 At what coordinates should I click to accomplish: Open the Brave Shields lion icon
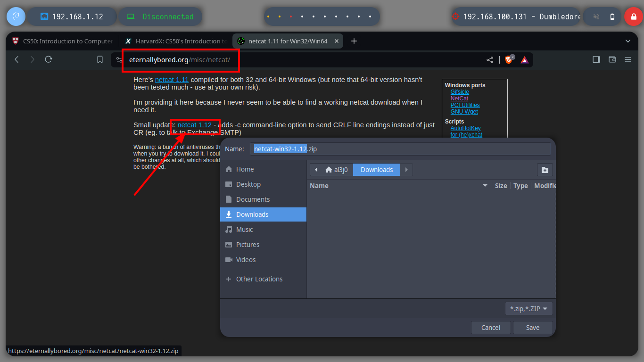tap(509, 59)
